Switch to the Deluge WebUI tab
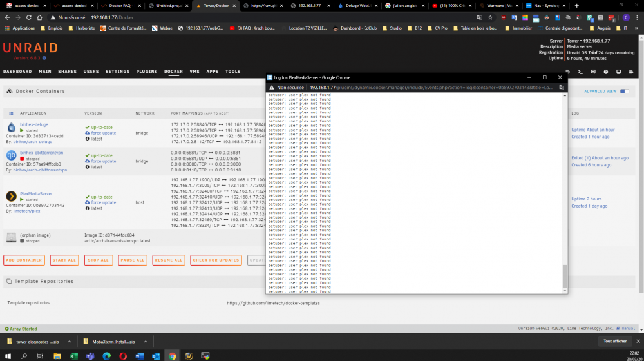 (x=357, y=6)
